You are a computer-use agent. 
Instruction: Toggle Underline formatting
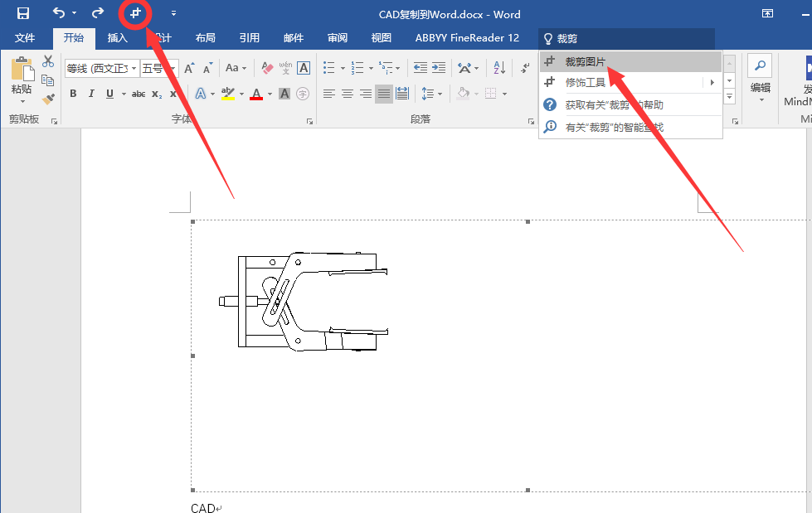(109, 94)
